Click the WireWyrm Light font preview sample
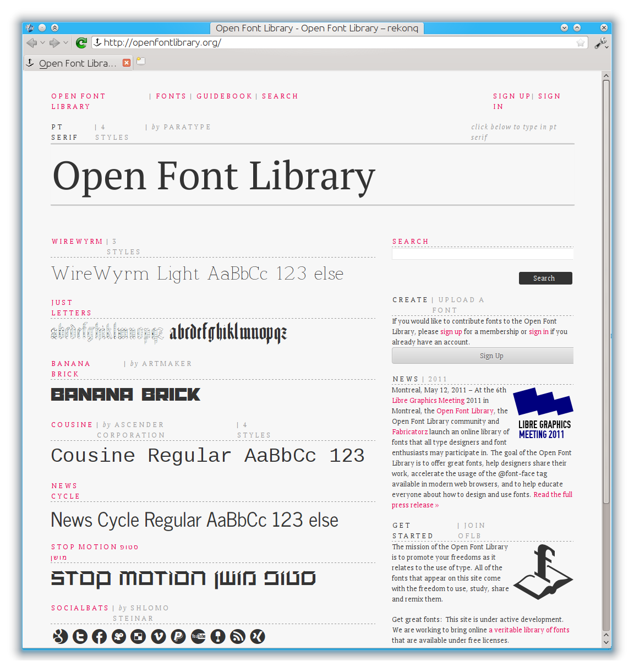The width and height of the screenshot is (634, 672). [198, 274]
